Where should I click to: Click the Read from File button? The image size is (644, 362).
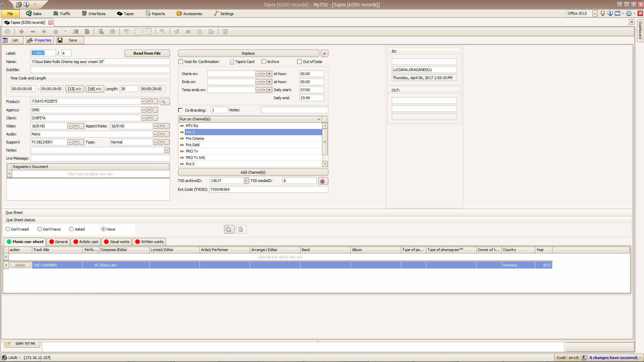point(147,53)
